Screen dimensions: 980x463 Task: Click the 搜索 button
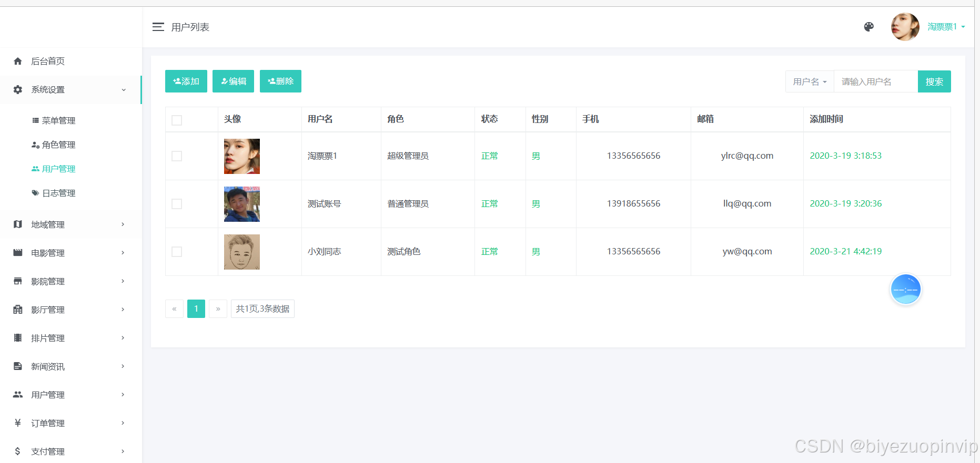click(934, 81)
